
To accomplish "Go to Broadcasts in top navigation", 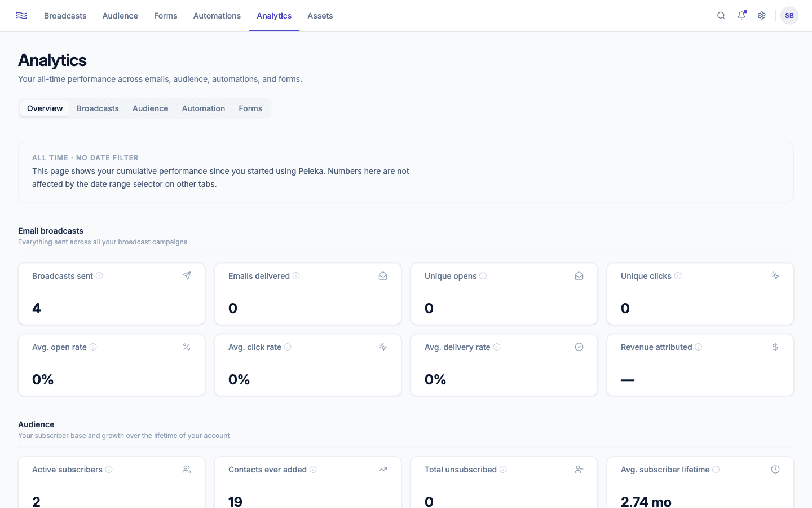I will click(x=65, y=16).
